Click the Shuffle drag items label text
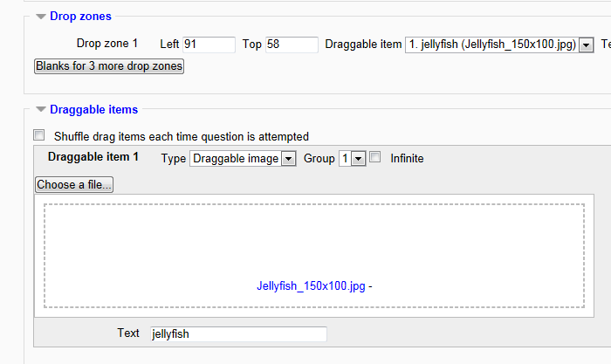This screenshot has width=611, height=364. (x=182, y=137)
